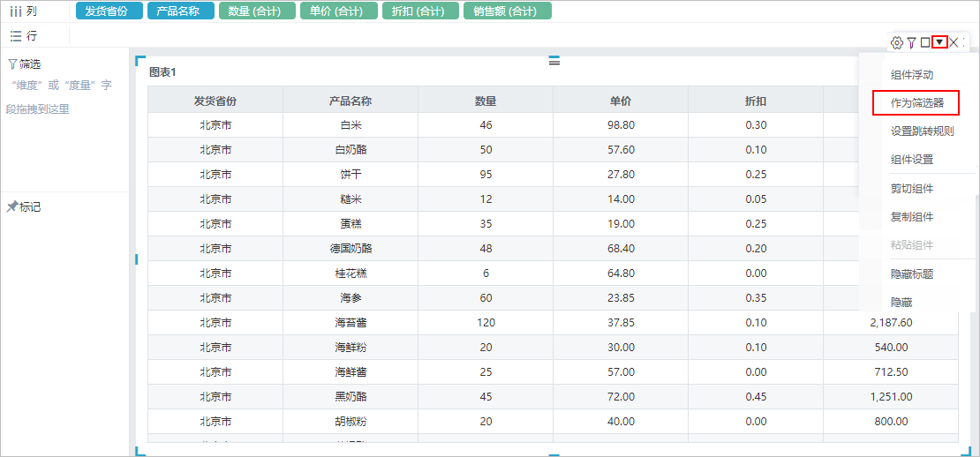The width and height of the screenshot is (980, 457).
Task: Click 隐藏 at the menu bottom
Action: [x=901, y=303]
